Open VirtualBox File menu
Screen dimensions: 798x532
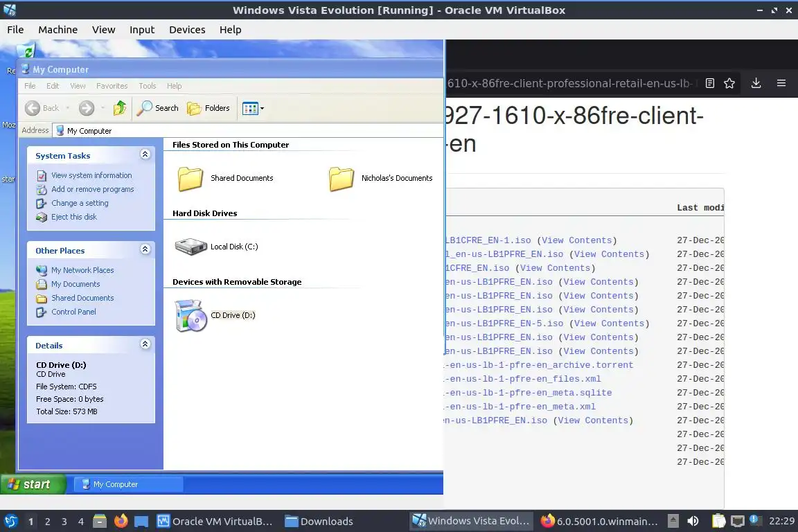coord(15,30)
